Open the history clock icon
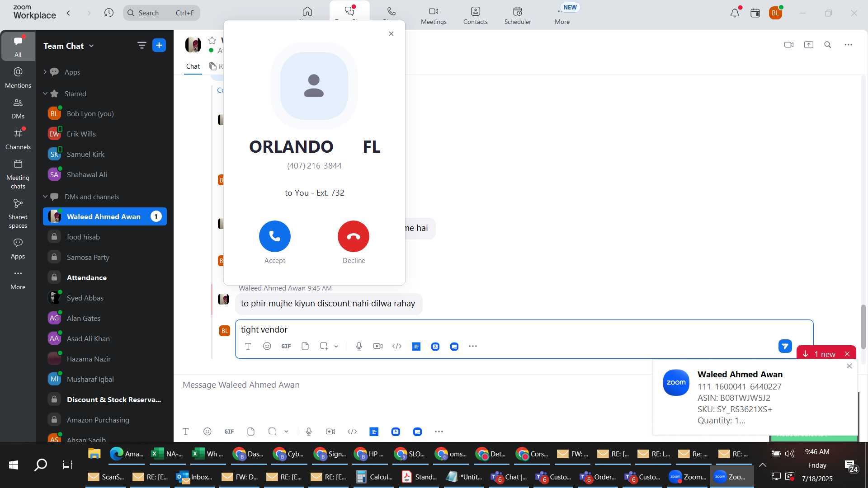The image size is (868, 488). pyautogui.click(x=108, y=13)
